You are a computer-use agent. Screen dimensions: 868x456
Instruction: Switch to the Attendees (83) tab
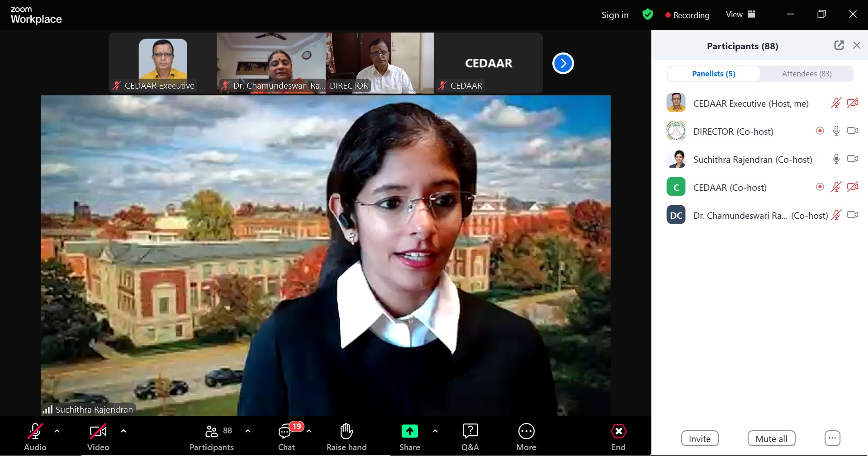(x=806, y=74)
